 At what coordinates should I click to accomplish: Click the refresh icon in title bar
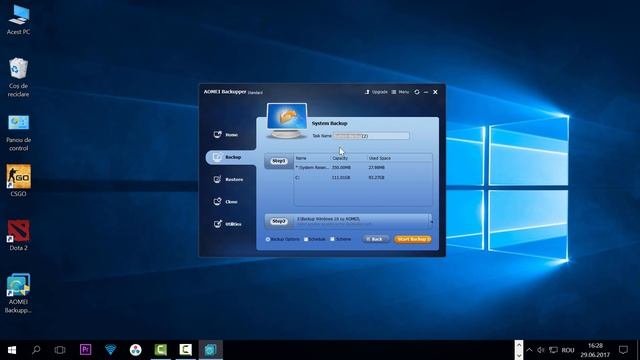tap(417, 92)
